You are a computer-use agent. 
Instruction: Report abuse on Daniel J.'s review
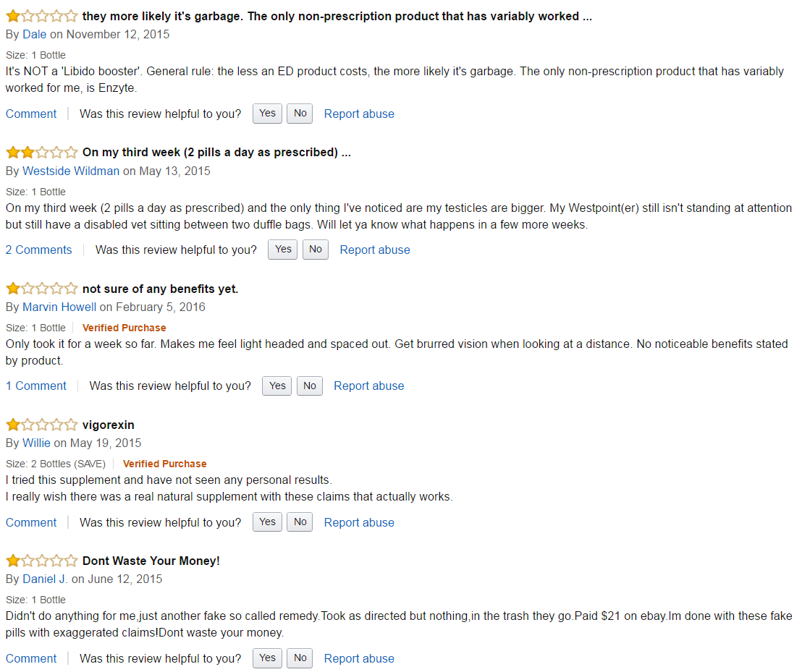coord(359,658)
